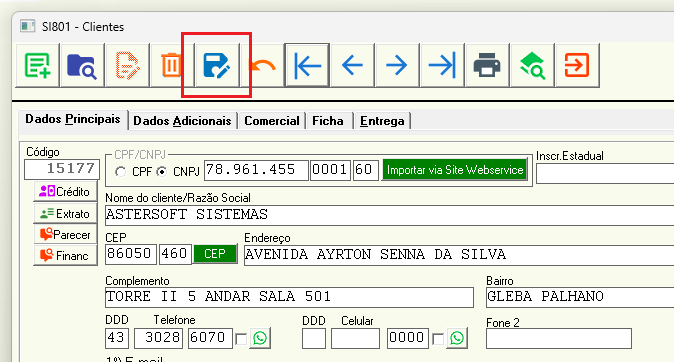This screenshot has height=362, width=674.
Task: Click the printer icon
Action: (x=487, y=65)
